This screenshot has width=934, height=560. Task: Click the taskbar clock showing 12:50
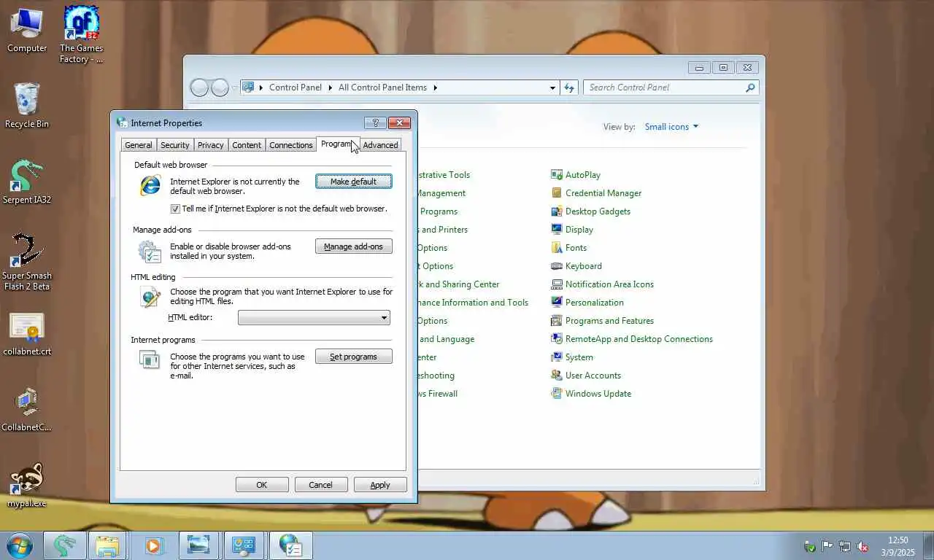point(898,546)
